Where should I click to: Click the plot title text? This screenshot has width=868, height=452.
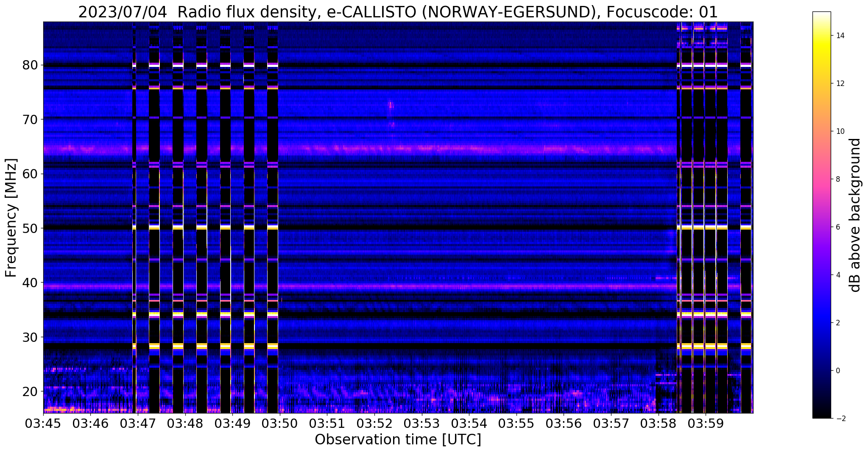(398, 12)
